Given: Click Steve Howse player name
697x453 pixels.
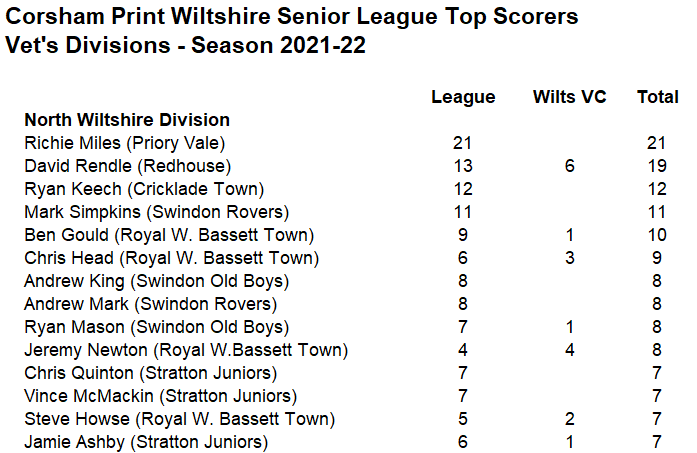Looking at the screenshot, I should 76,419.
